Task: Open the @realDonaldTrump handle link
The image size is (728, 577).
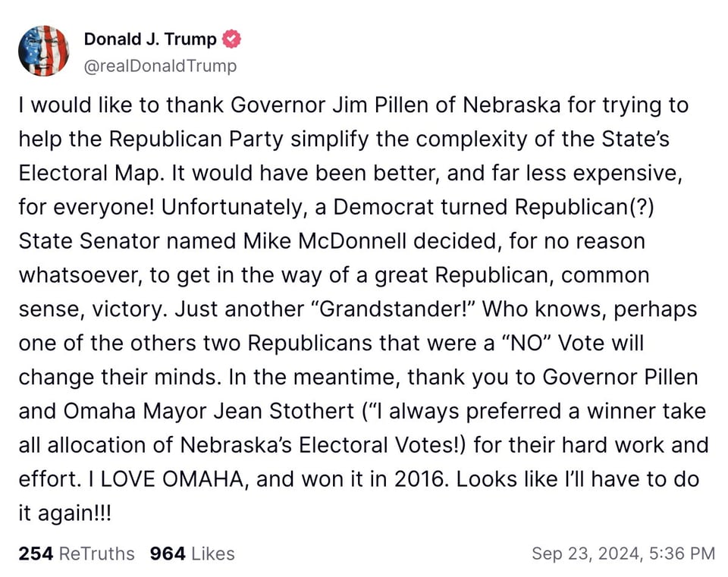Action: (160, 66)
